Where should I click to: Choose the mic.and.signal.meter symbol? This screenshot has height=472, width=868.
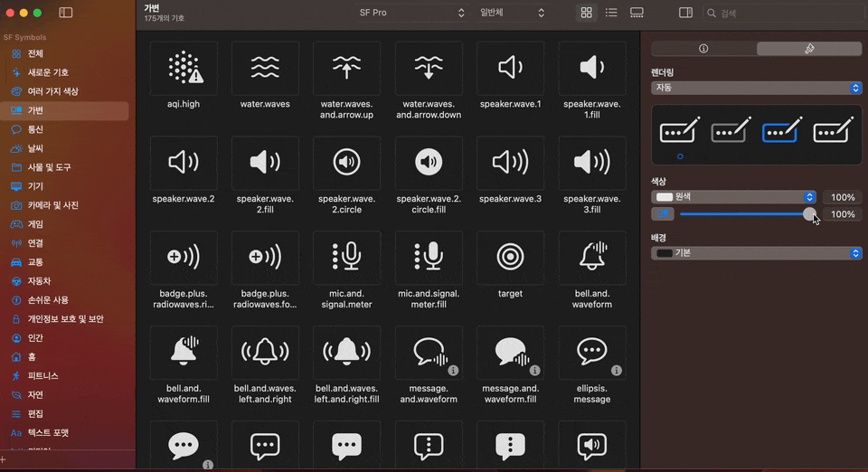[346, 258]
